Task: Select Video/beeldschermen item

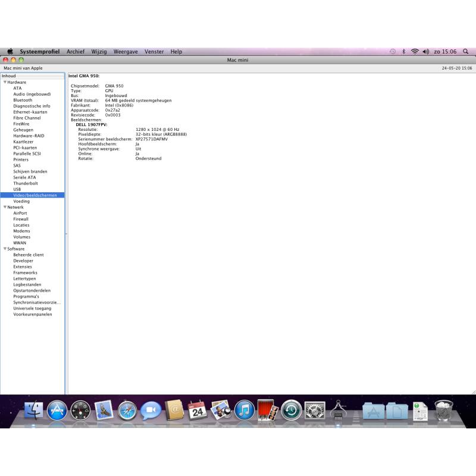Action: [x=32, y=195]
